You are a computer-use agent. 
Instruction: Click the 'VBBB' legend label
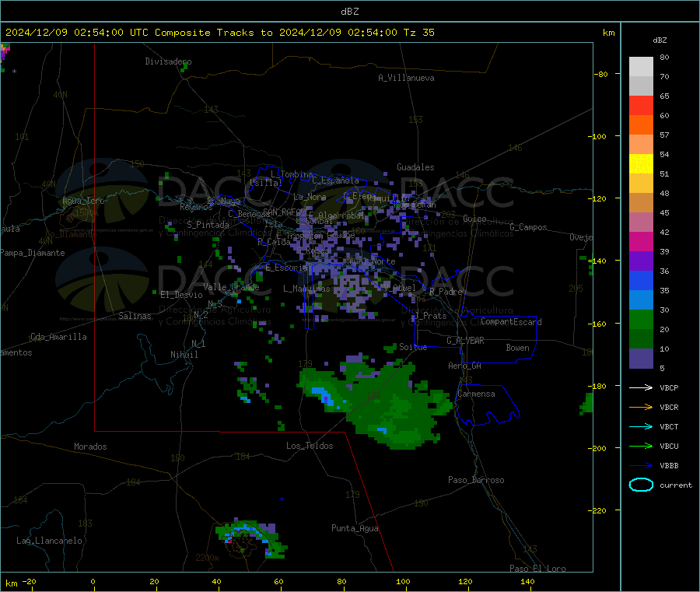(669, 465)
